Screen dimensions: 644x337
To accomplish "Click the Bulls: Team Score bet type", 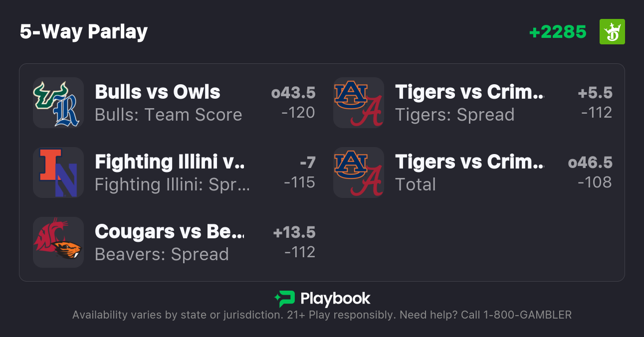I will coord(168,115).
